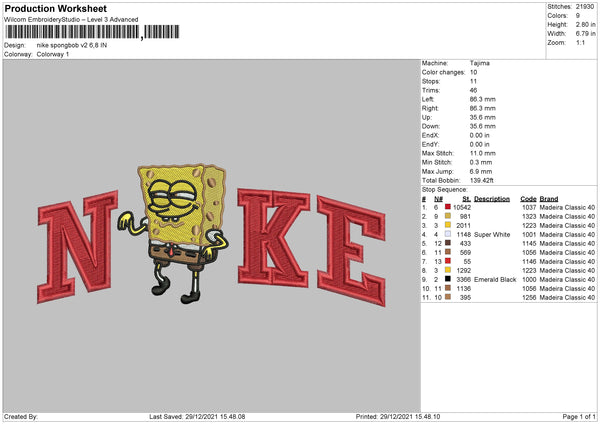Click stitch count '981' in stop row 2
This screenshot has width=600, height=424.
point(465,217)
